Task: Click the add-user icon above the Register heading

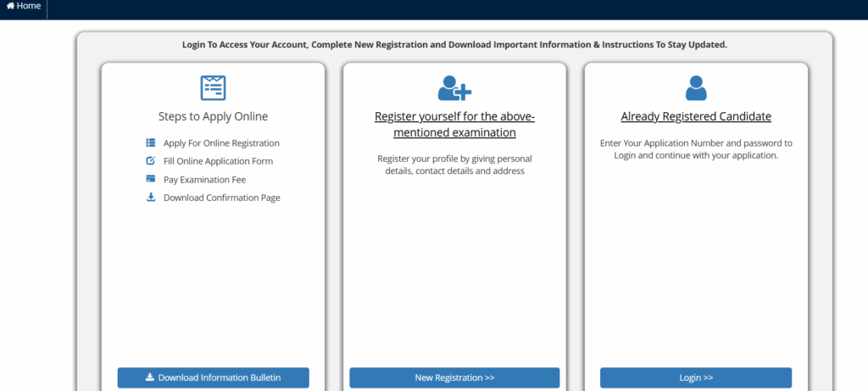Action: point(454,87)
